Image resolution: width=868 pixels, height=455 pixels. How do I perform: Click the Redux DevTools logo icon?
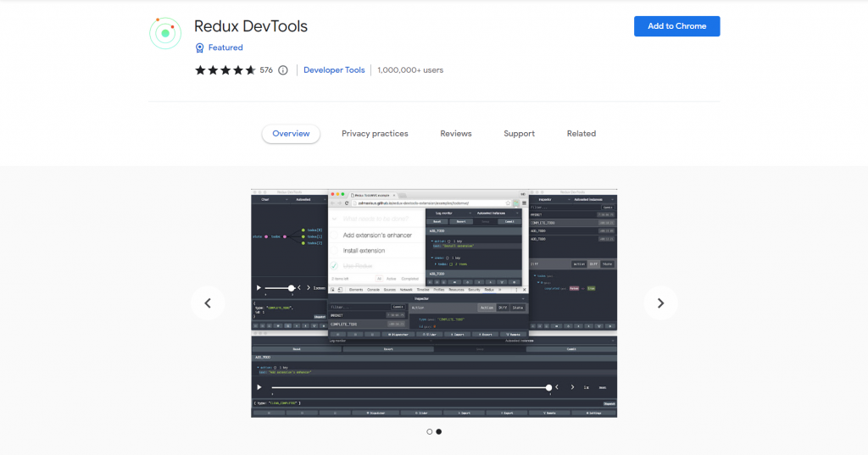point(165,33)
